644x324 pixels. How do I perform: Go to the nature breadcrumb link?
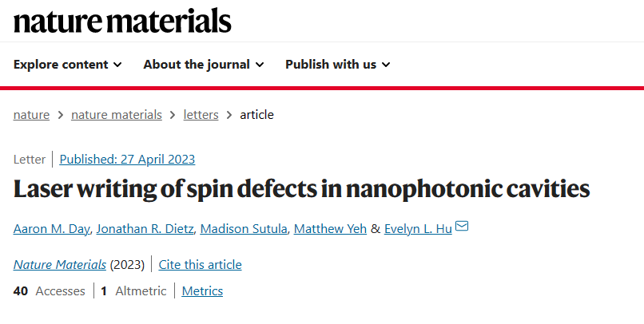(31, 115)
